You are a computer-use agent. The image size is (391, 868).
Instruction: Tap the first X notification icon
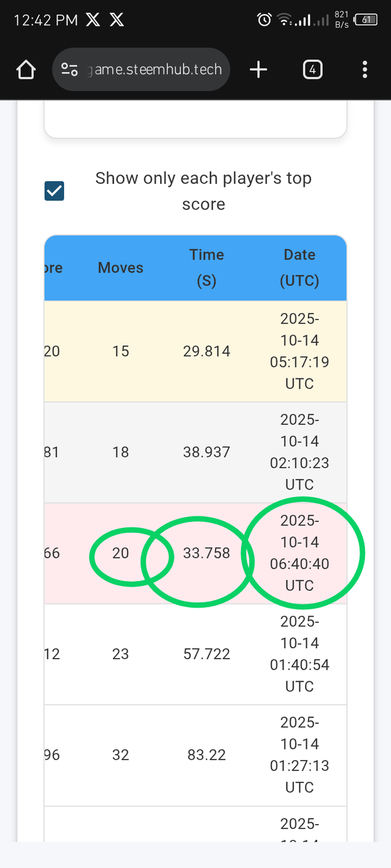coord(93,20)
